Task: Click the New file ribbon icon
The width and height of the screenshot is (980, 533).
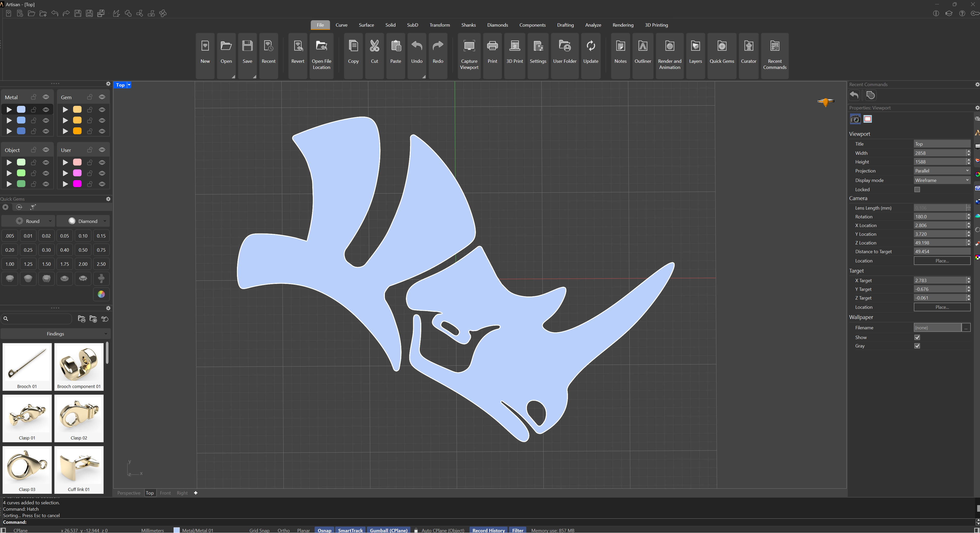Action: pyautogui.click(x=205, y=46)
